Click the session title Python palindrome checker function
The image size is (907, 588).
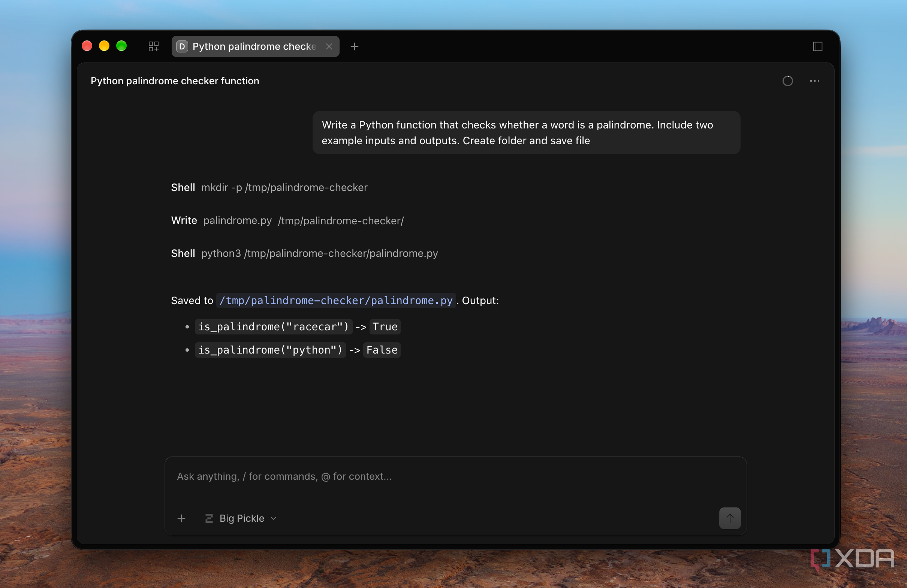click(x=175, y=81)
